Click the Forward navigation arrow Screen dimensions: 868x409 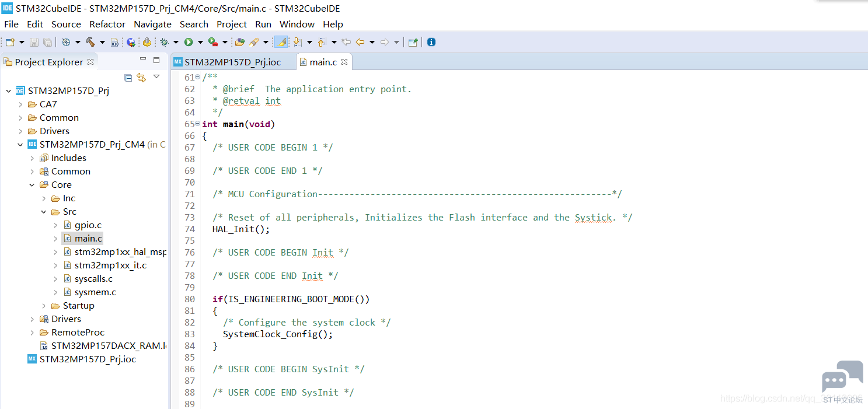(385, 42)
